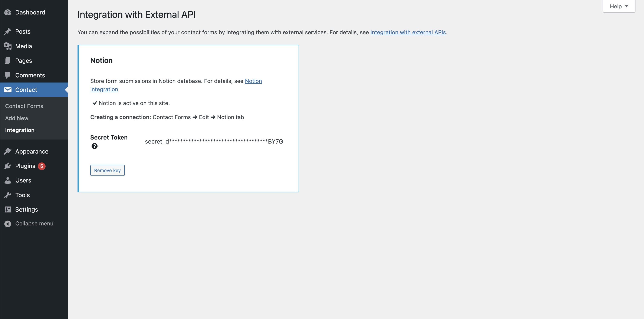Viewport: 644px width, 319px height.
Task: Follow the Integration with external APIs link
Action: click(x=408, y=32)
